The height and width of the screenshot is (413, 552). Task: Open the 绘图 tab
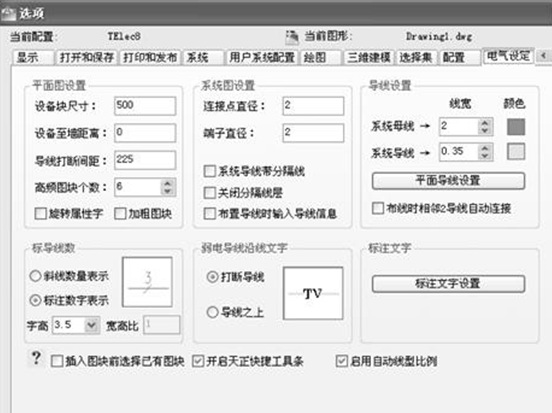[321, 57]
